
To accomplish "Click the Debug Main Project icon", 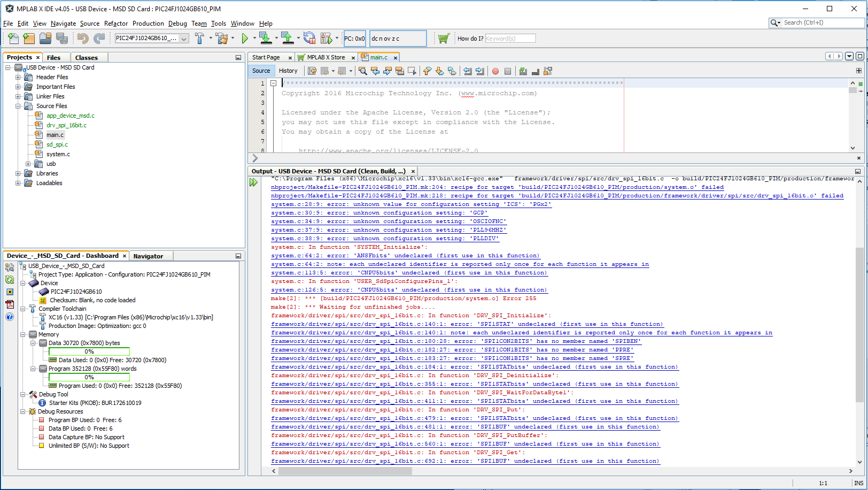I will (x=326, y=38).
